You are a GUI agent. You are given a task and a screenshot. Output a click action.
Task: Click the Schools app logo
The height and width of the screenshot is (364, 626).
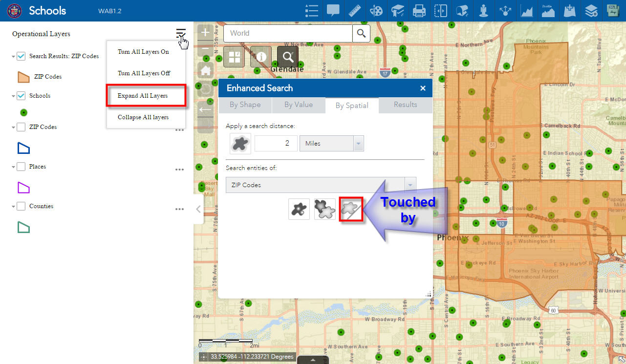click(14, 11)
